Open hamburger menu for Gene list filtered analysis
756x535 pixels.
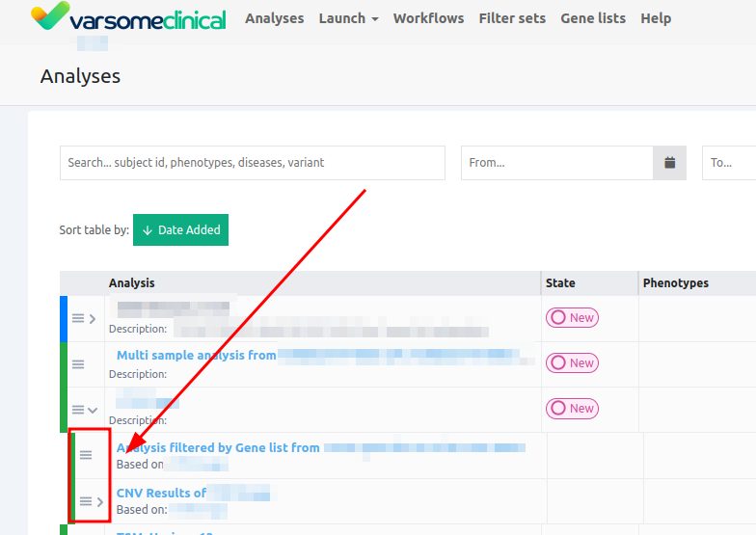(x=86, y=455)
